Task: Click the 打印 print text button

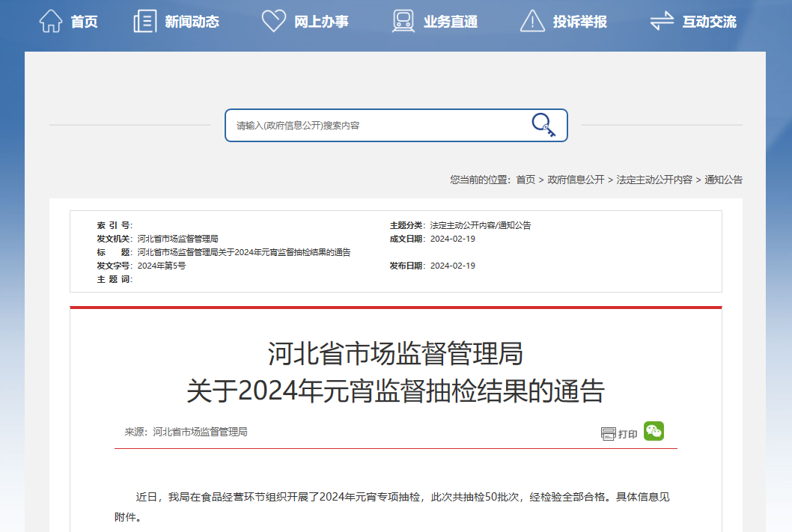Action: click(628, 435)
